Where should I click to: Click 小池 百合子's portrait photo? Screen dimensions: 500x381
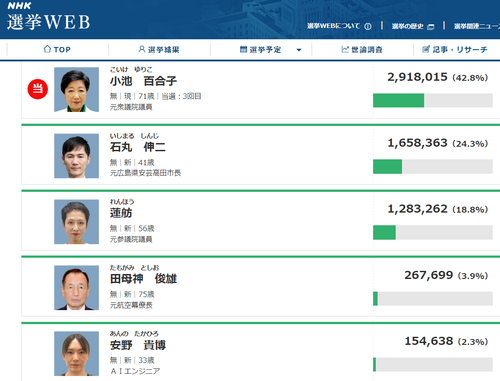(x=76, y=89)
